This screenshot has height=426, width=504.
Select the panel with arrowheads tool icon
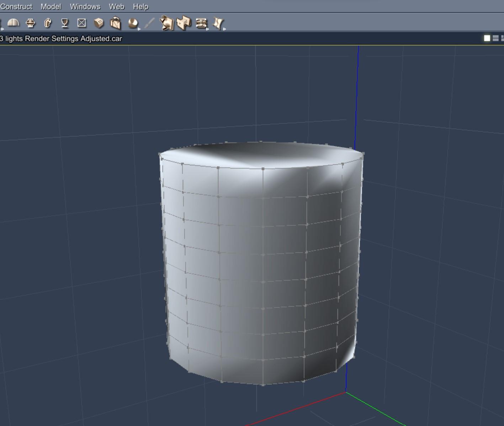point(166,23)
